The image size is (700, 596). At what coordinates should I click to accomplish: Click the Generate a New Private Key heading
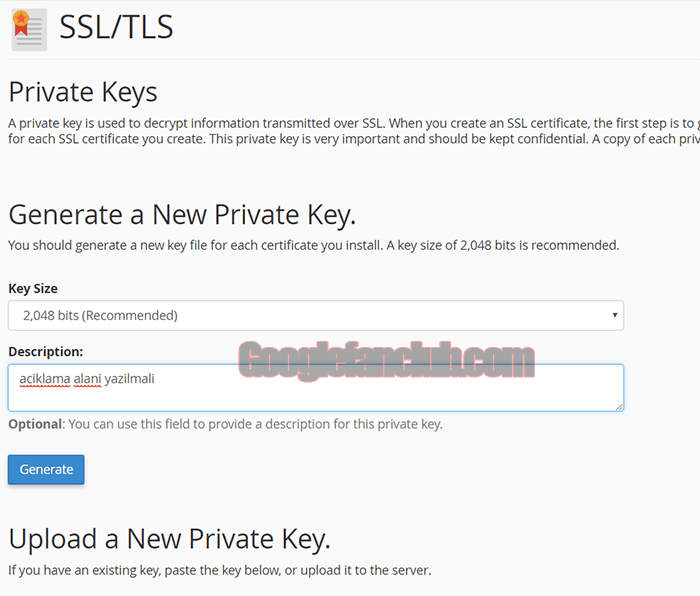click(x=182, y=215)
